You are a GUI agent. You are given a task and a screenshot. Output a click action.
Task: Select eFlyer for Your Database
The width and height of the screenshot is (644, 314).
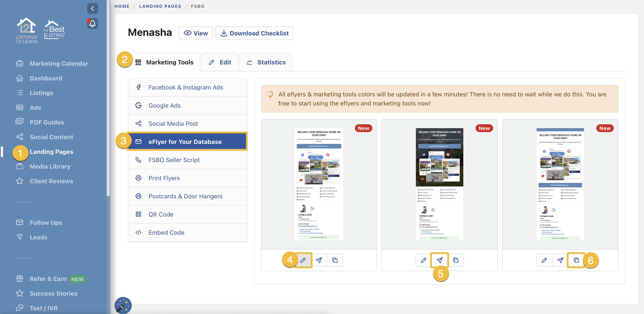[185, 141]
